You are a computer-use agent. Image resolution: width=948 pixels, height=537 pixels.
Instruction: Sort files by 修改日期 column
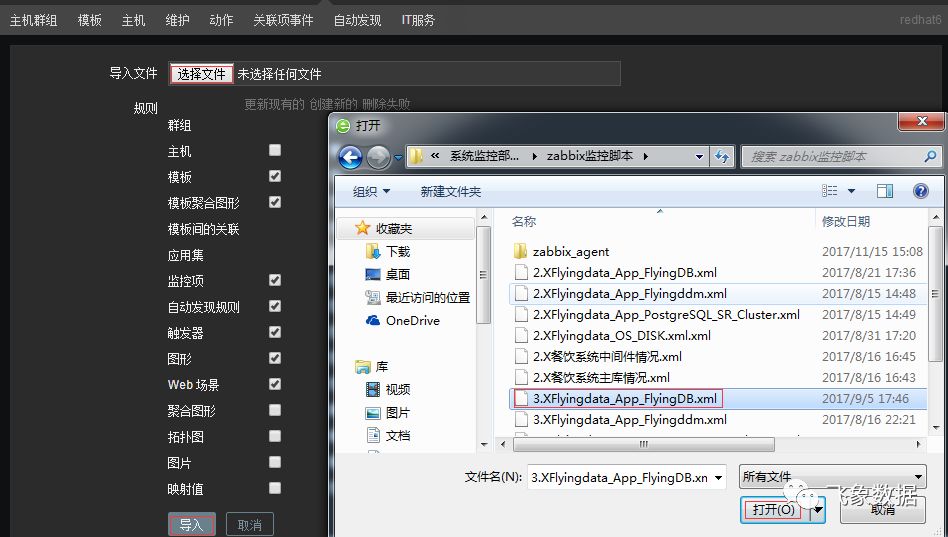[846, 221]
